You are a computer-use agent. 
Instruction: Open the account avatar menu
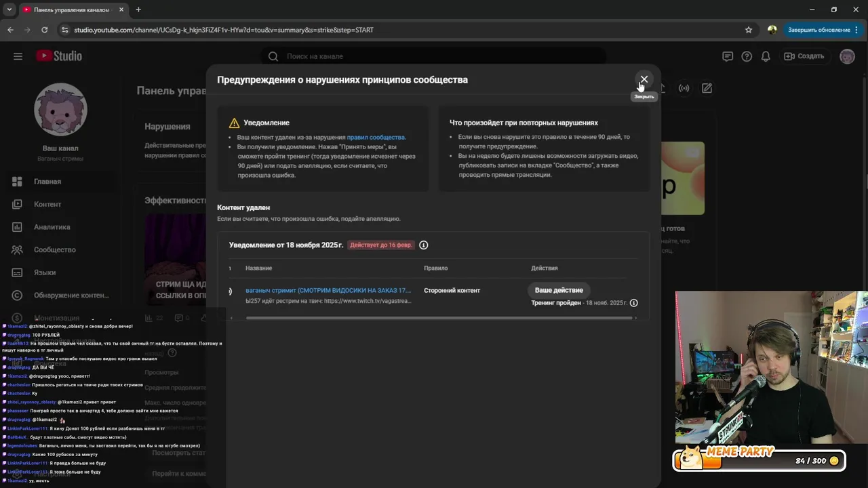[847, 56]
